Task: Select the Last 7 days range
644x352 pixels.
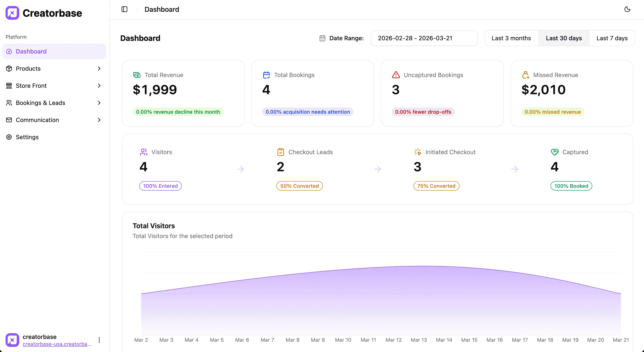Action: pyautogui.click(x=612, y=38)
